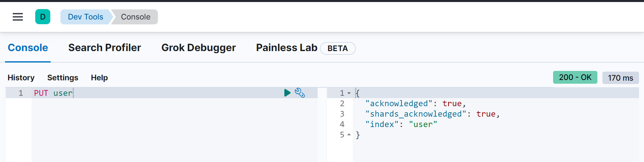Click the divider between editor and response panes
644x162 pixels.
(322, 124)
